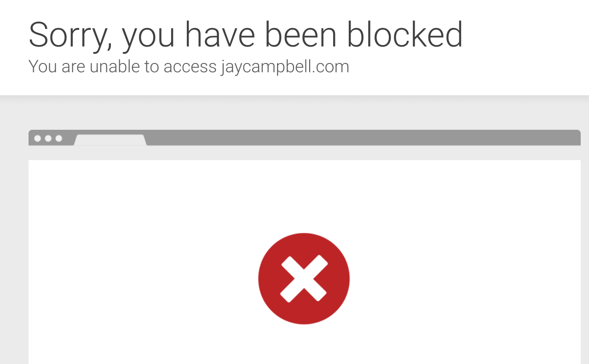
Task: Click the first dot in illustrated browser bar
Action: pos(37,139)
